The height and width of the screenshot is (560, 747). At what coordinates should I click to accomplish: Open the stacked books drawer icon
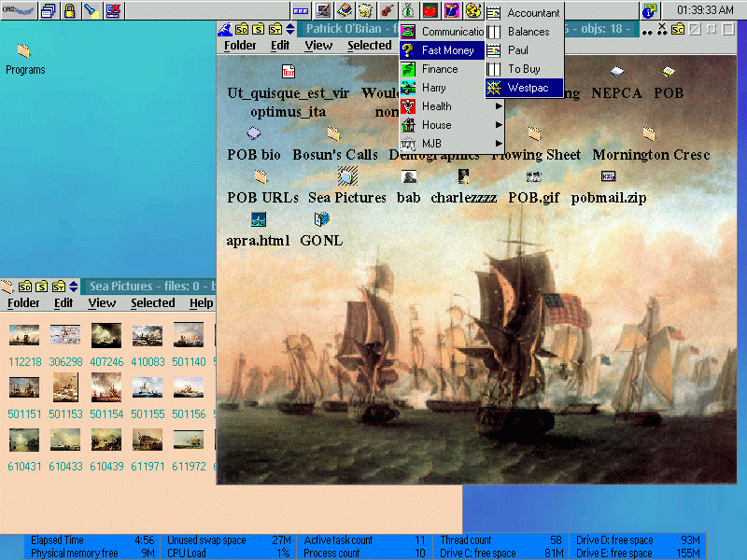point(344,10)
